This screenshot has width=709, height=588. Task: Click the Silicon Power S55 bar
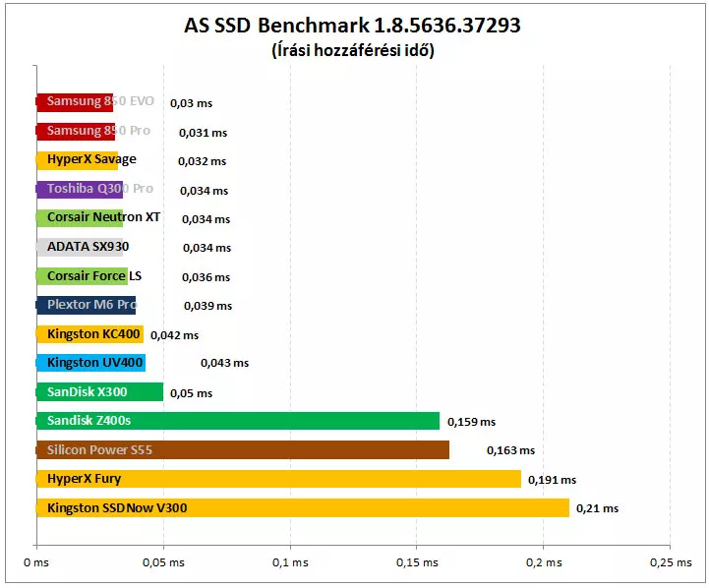point(243,449)
